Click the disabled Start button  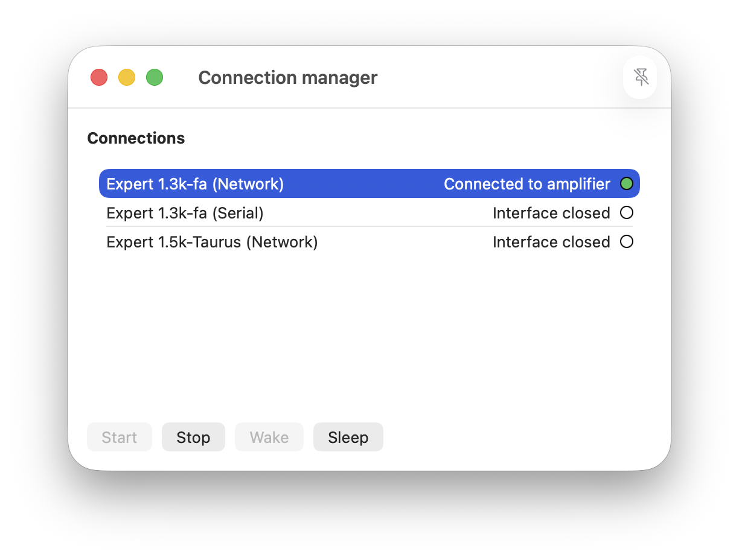coord(120,437)
